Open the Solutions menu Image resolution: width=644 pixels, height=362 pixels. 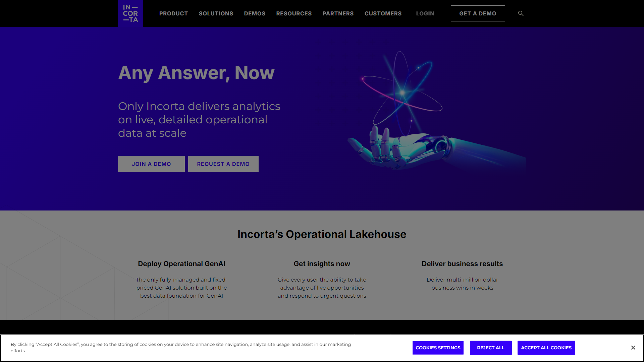coord(216,13)
